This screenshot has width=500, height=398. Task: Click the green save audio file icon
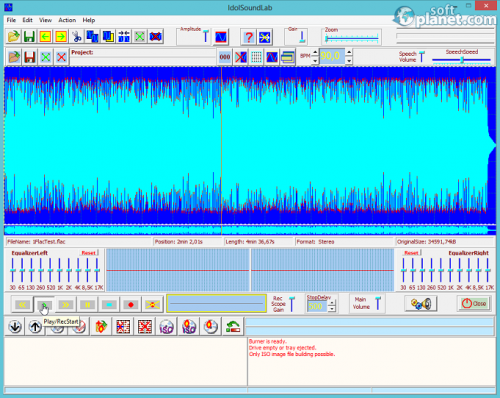coord(29,36)
